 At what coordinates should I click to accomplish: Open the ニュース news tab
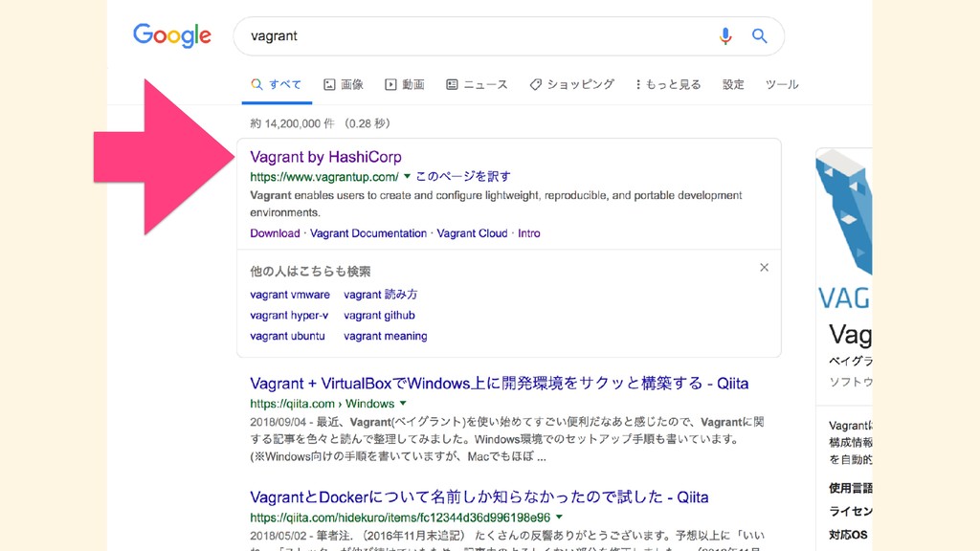[477, 84]
